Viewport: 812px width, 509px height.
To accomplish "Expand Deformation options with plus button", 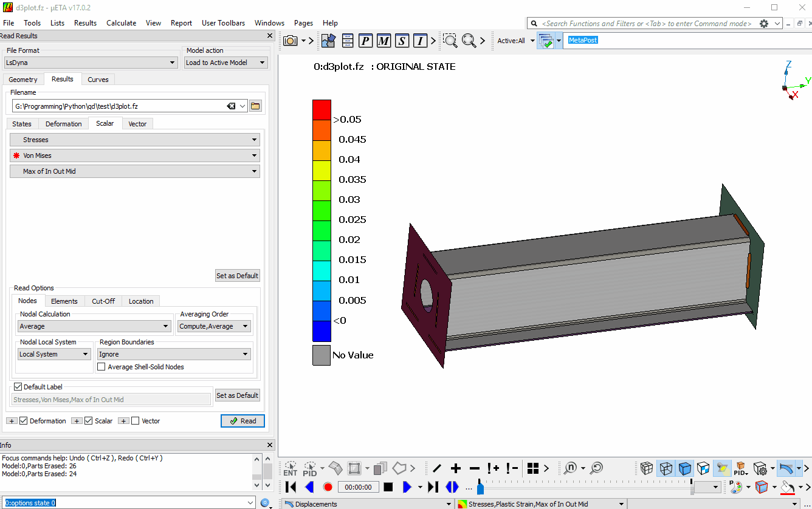I will pos(12,421).
